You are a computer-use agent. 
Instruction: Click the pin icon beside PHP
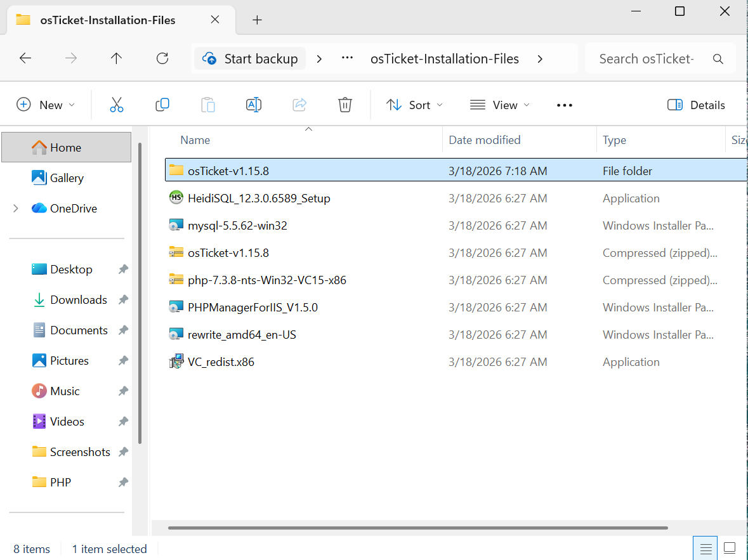(123, 482)
